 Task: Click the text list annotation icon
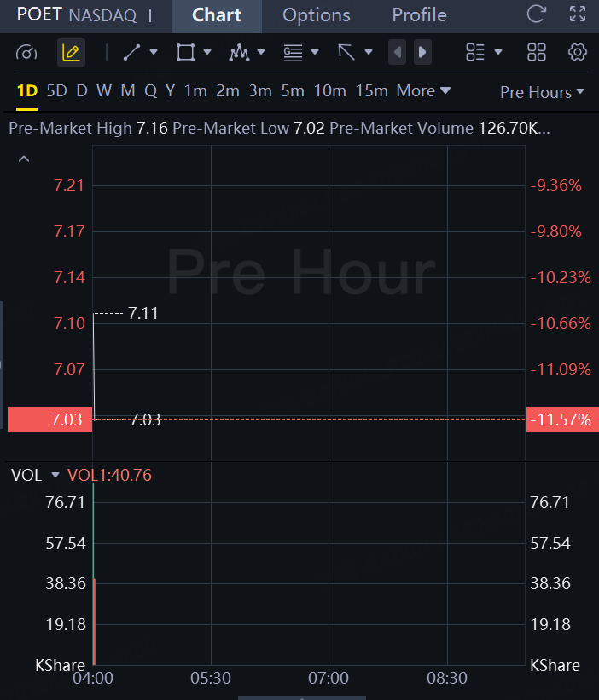click(293, 53)
